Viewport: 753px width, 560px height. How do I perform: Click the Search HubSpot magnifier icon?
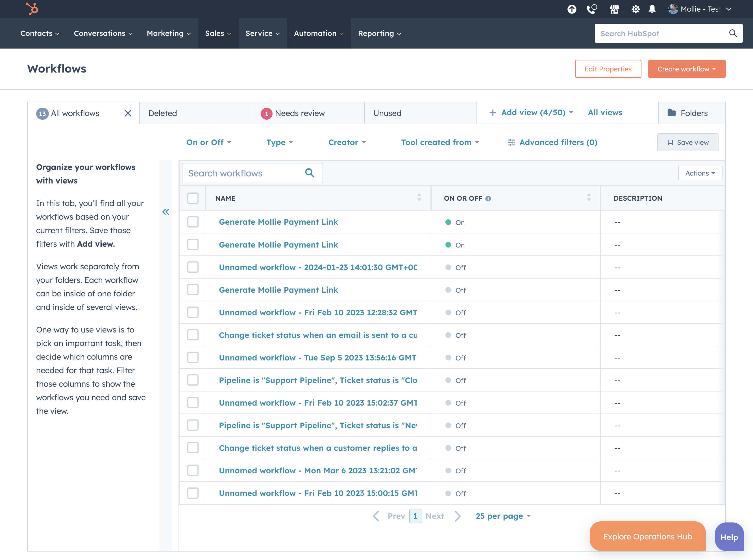[733, 33]
